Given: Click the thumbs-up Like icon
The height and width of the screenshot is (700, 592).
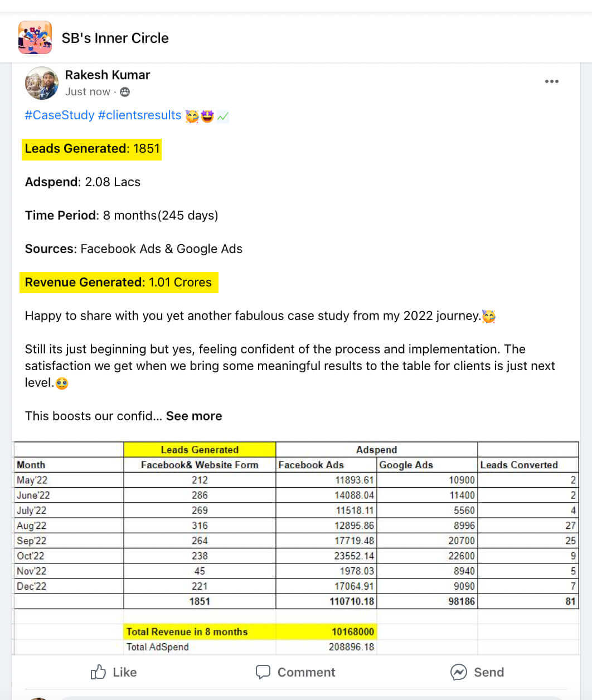Looking at the screenshot, I should tap(98, 672).
